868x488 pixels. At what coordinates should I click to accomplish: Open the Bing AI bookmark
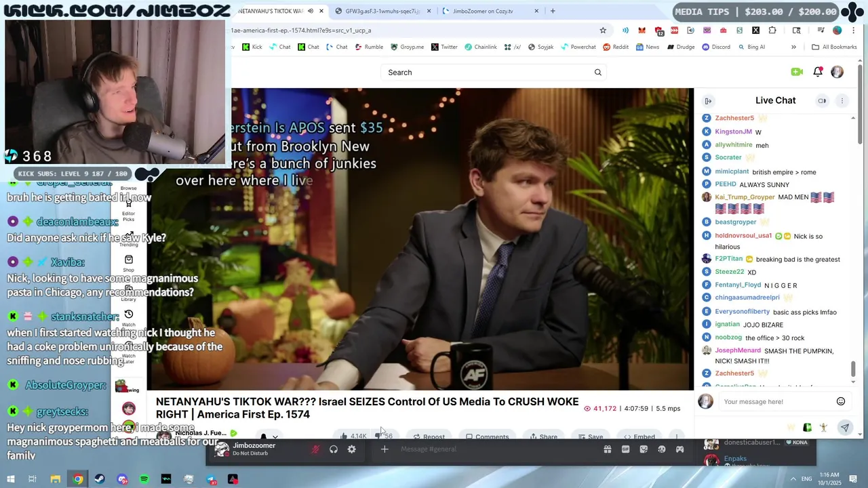coord(751,47)
